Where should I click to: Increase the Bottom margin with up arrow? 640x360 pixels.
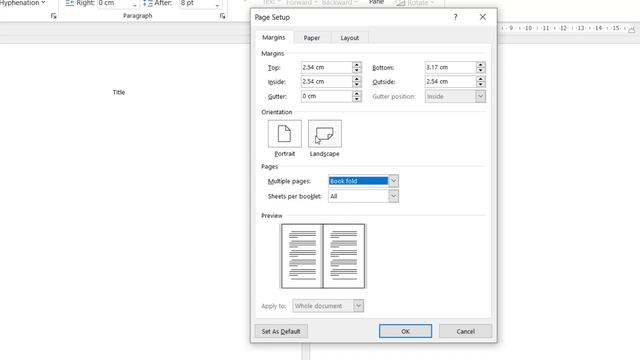(x=480, y=64)
